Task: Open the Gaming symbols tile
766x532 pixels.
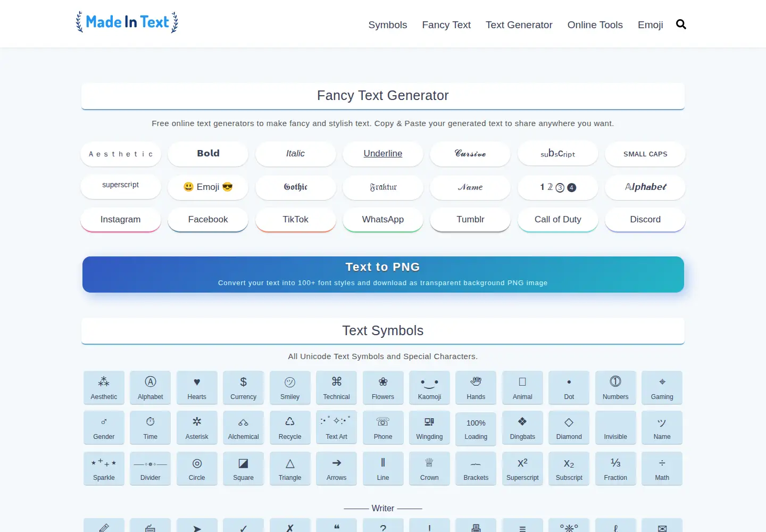Action: [662, 388]
